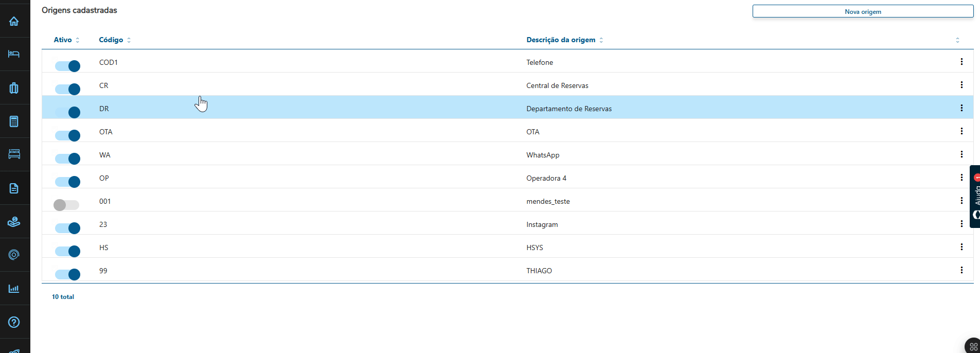This screenshot has height=353, width=980.
Task: Toggle active switch for HS row
Action: pyautogui.click(x=67, y=251)
